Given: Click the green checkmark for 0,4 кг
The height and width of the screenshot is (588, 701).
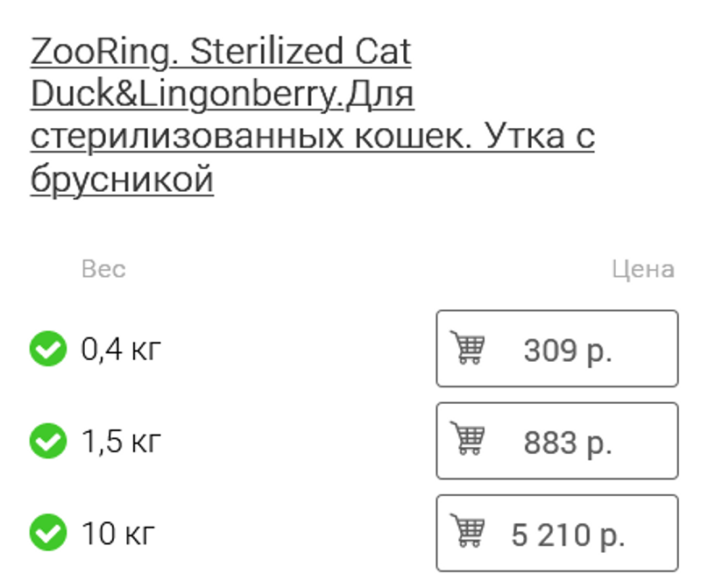Looking at the screenshot, I should pyautogui.click(x=47, y=350).
